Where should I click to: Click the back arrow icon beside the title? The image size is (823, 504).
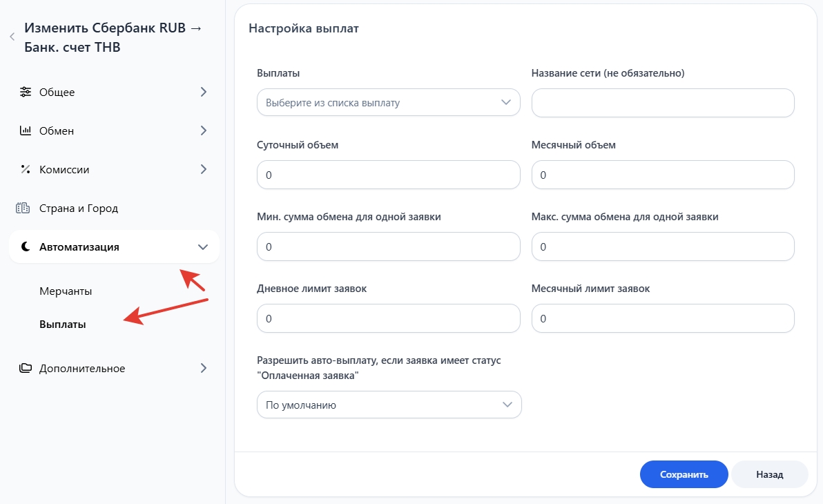(x=12, y=37)
